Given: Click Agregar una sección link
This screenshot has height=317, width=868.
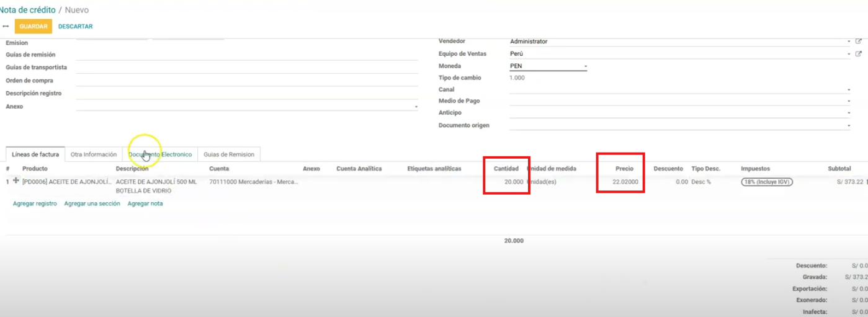Looking at the screenshot, I should [92, 203].
